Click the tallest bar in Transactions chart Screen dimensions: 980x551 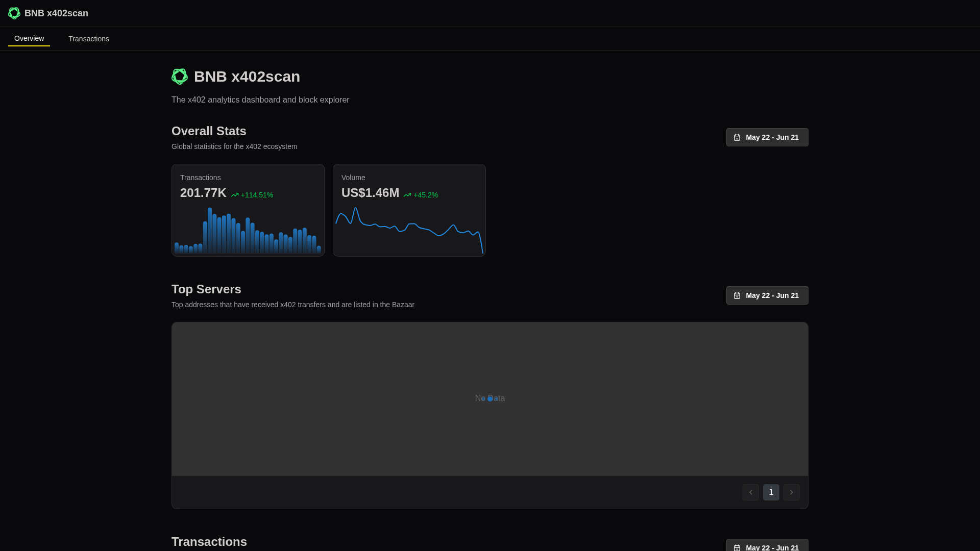(x=210, y=231)
